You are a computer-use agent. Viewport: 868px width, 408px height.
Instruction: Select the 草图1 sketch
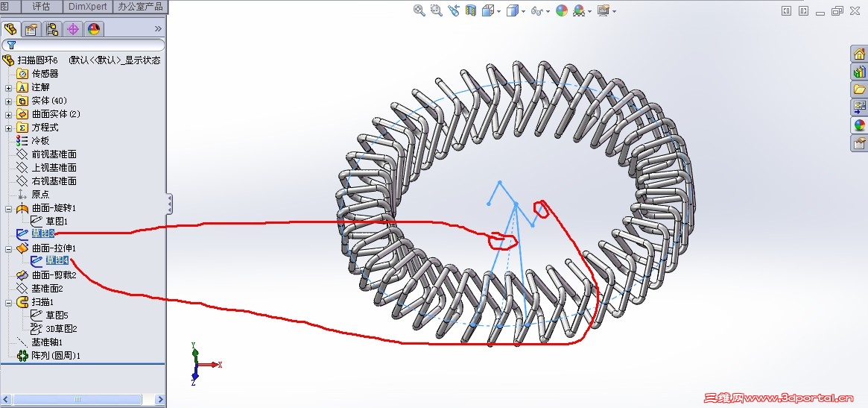[57, 222]
